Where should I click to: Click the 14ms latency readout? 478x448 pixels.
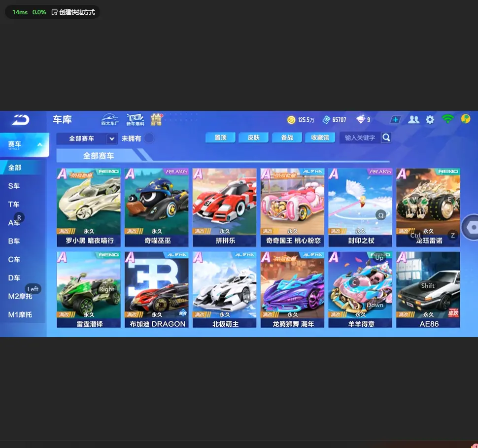pos(20,12)
